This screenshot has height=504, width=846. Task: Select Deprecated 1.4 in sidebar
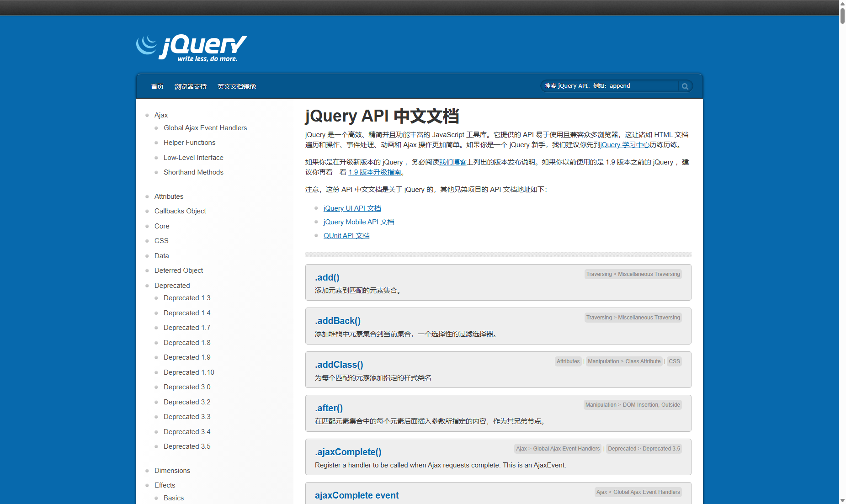click(187, 313)
